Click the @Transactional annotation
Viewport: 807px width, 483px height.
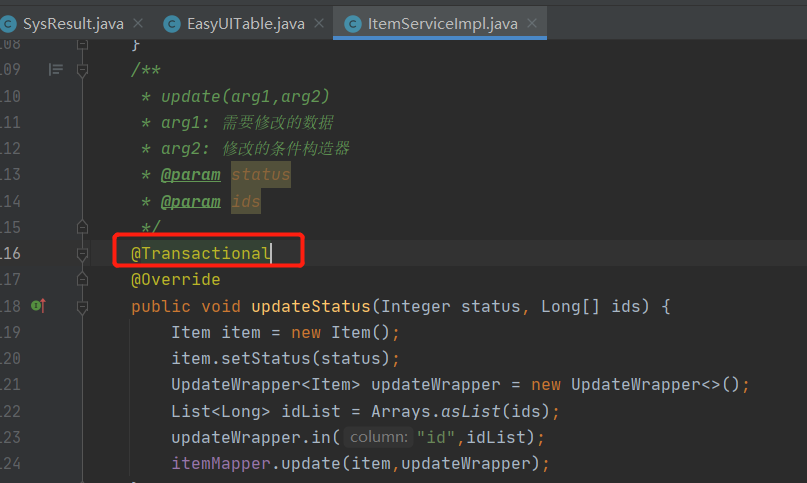201,253
